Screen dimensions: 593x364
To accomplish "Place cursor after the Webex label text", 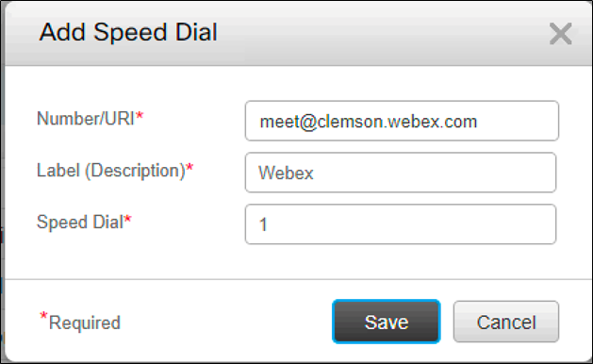I will click(x=315, y=173).
